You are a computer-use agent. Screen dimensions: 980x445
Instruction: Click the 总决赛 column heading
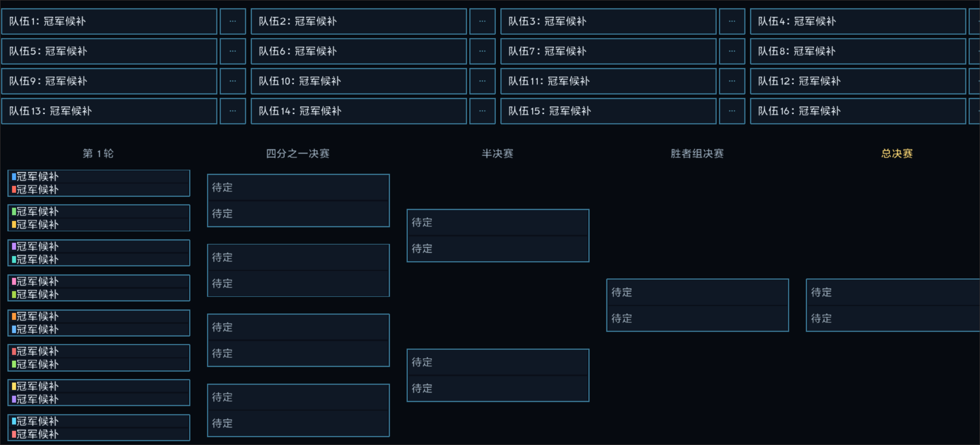pyautogui.click(x=897, y=154)
